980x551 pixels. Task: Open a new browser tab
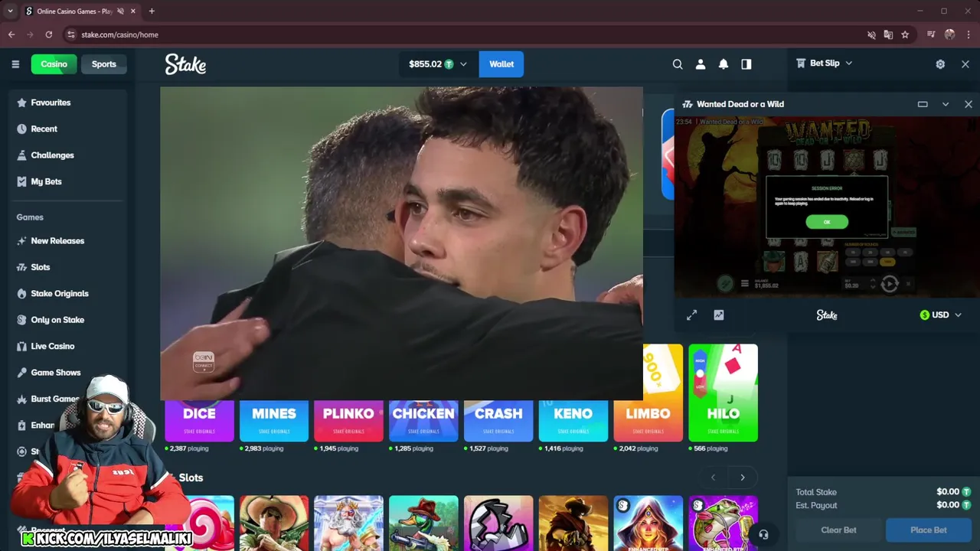tap(152, 11)
